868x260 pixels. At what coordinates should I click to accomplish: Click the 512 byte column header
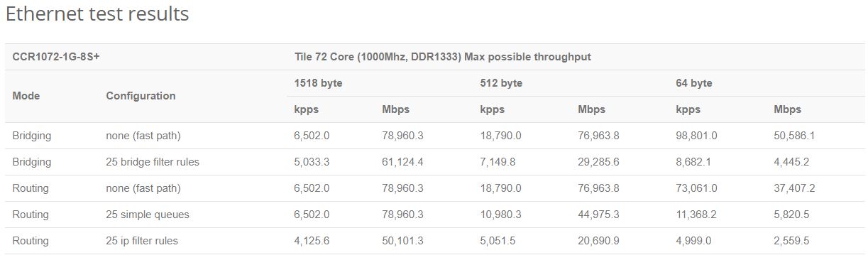point(501,83)
